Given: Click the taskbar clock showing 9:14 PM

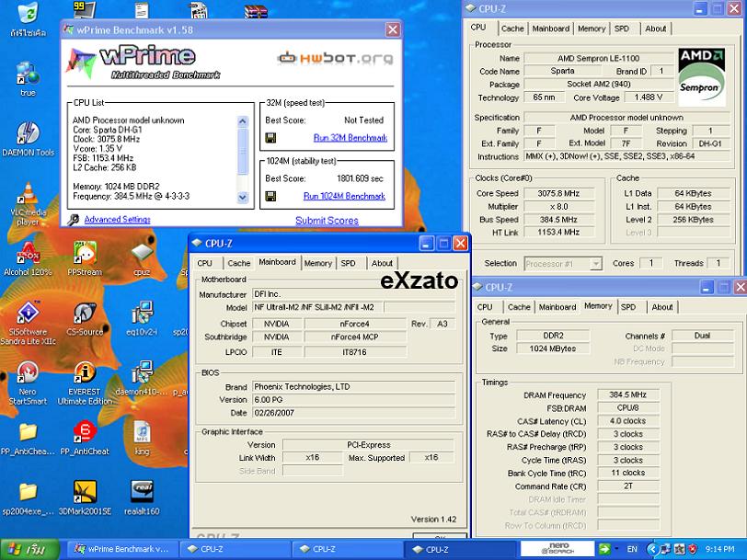Looking at the screenshot, I should click(x=719, y=549).
